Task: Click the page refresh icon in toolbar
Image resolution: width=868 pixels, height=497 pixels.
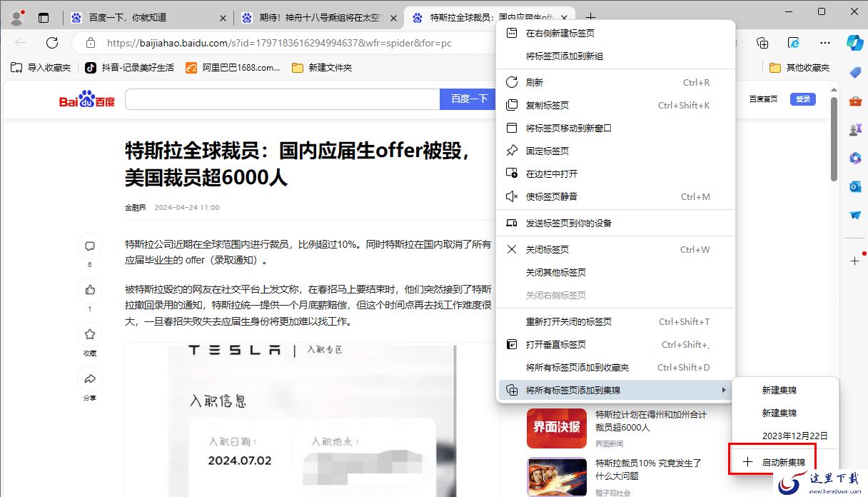Action: 52,43
